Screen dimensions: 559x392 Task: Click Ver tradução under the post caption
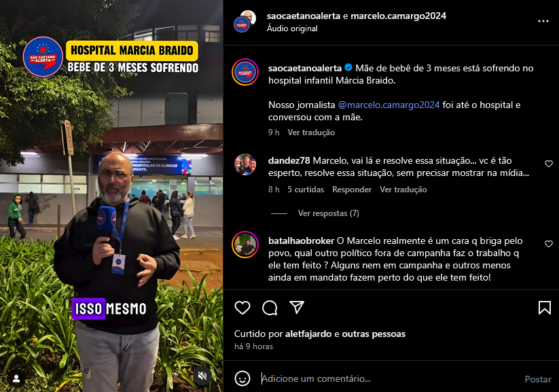pos(311,132)
